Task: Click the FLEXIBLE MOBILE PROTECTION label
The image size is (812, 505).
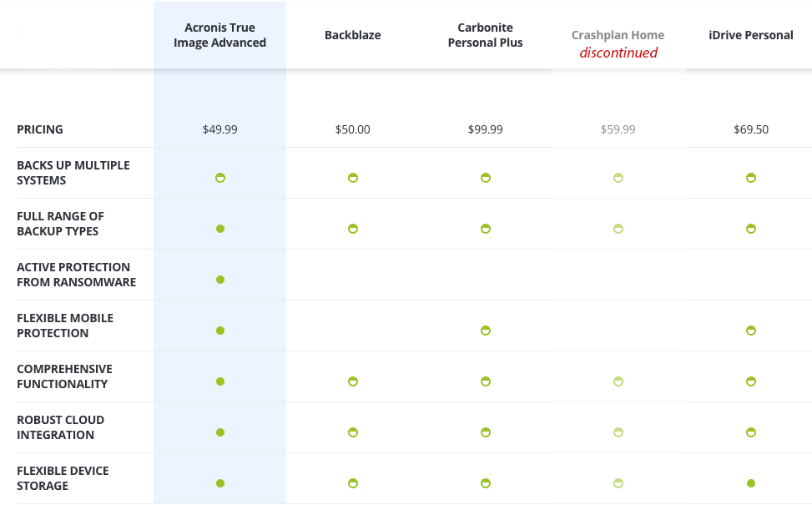Action: coord(65,326)
